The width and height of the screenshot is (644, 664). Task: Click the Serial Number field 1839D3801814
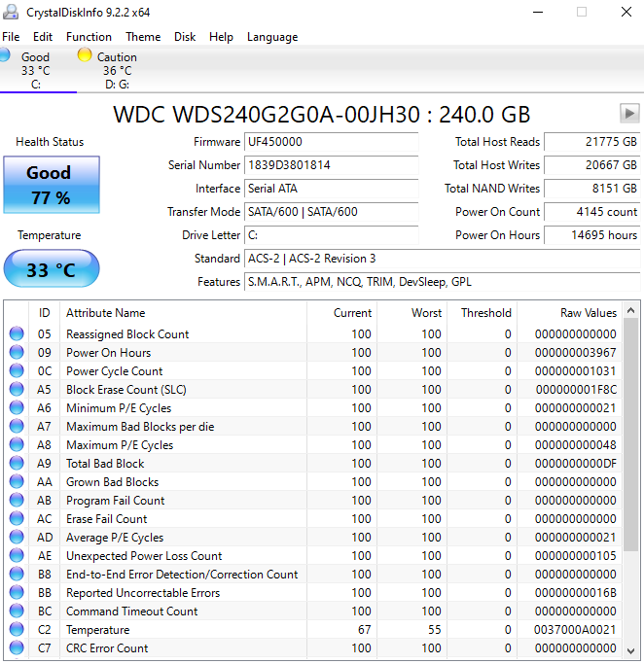(x=332, y=165)
